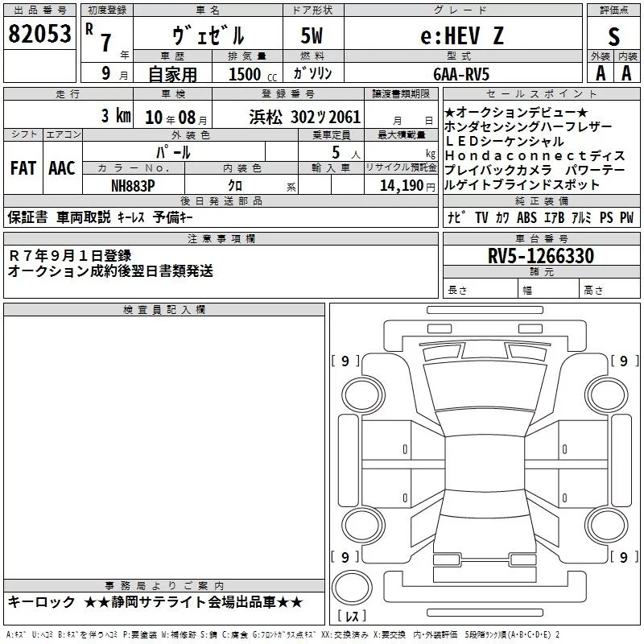This screenshot has height=644, width=644.
Task: Click exterior color パール
Action: [x=173, y=152]
